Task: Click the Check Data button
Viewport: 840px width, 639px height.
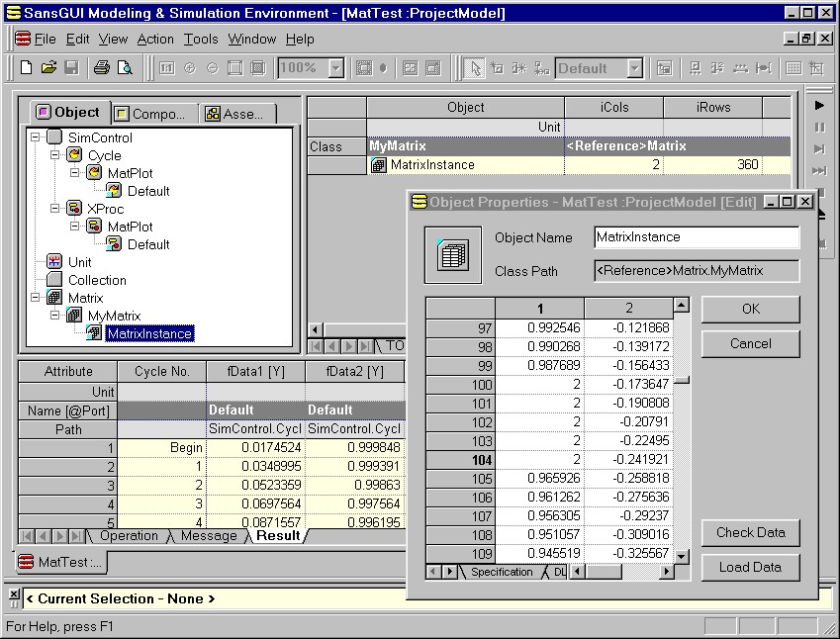Action: pyautogui.click(x=750, y=532)
